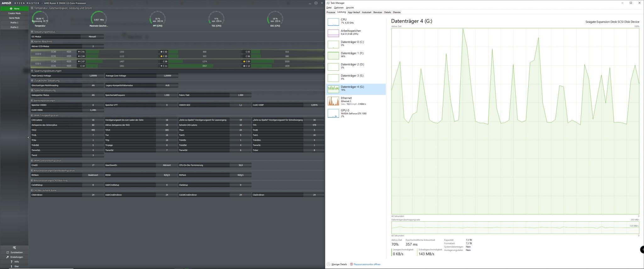Collapse Temperatur, Geschwindigkeit, Leistung und Strom section
This screenshot has height=269, width=644.
[x=32, y=8]
